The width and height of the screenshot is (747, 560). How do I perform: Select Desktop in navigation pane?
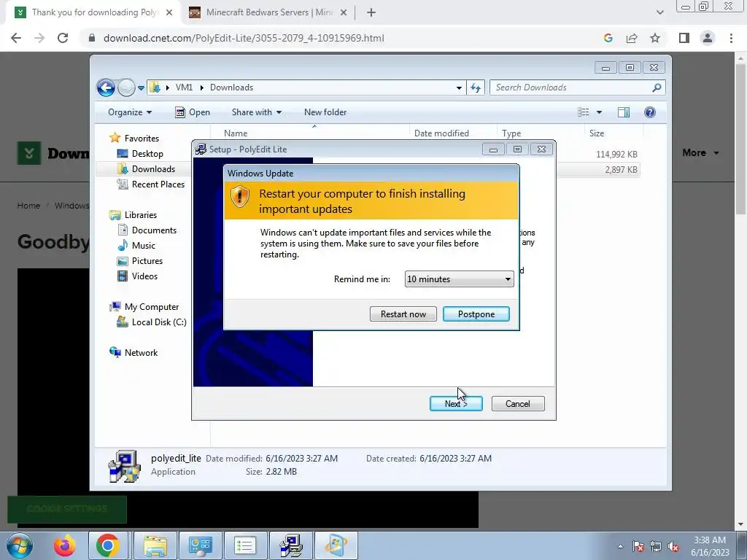point(147,153)
